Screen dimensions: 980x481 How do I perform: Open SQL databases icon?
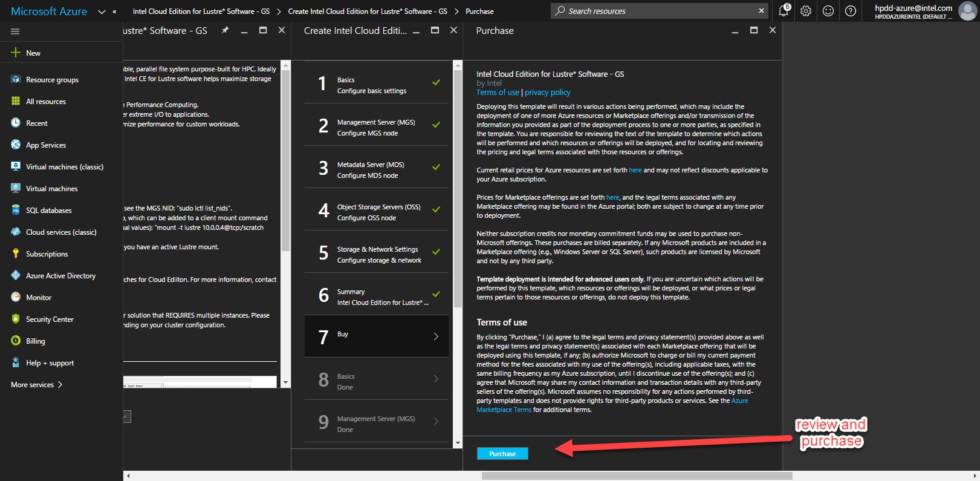point(16,210)
